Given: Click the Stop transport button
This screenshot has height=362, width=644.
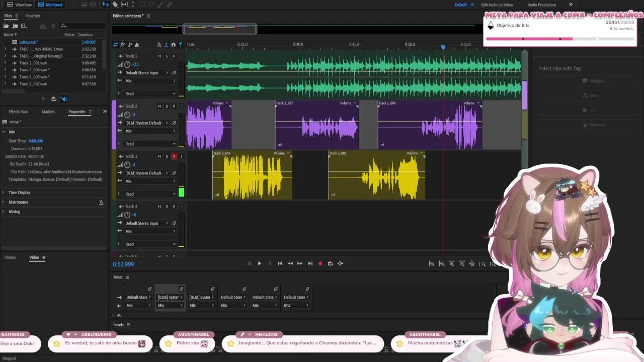Looking at the screenshot, I should 250,263.
